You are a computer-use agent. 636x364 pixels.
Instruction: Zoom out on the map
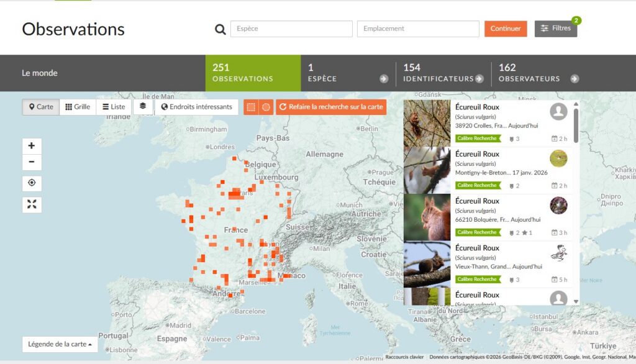[32, 163]
